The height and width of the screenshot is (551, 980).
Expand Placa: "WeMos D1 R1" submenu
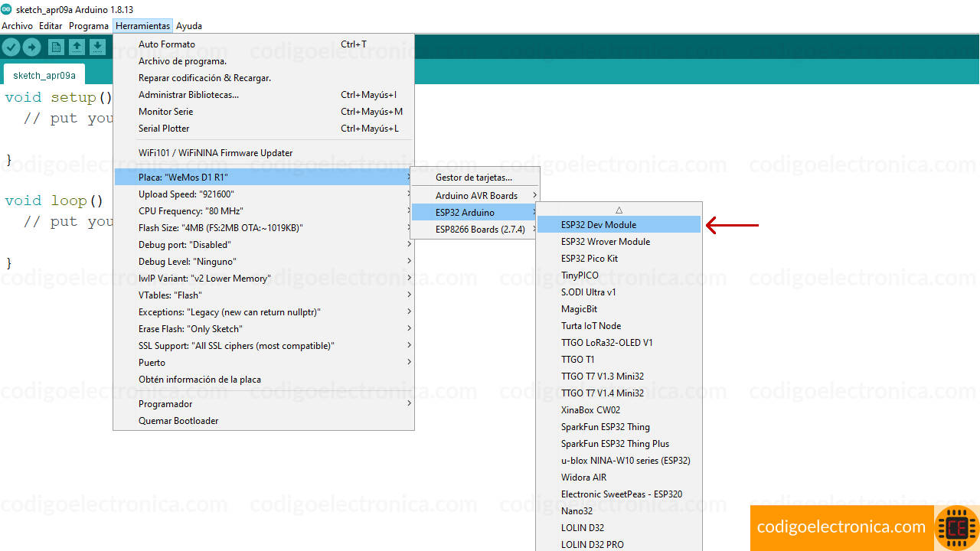[263, 178]
